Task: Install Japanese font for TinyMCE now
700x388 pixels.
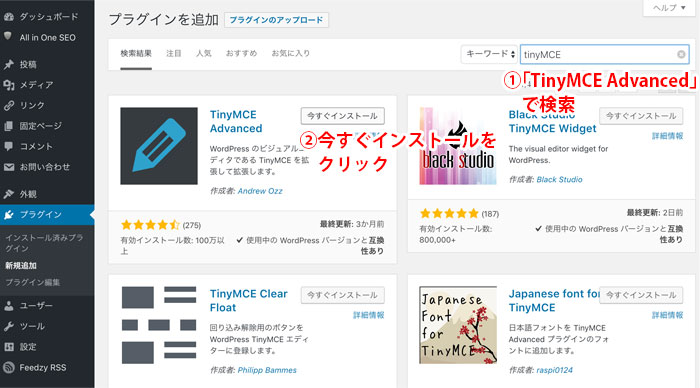Action: (x=641, y=295)
